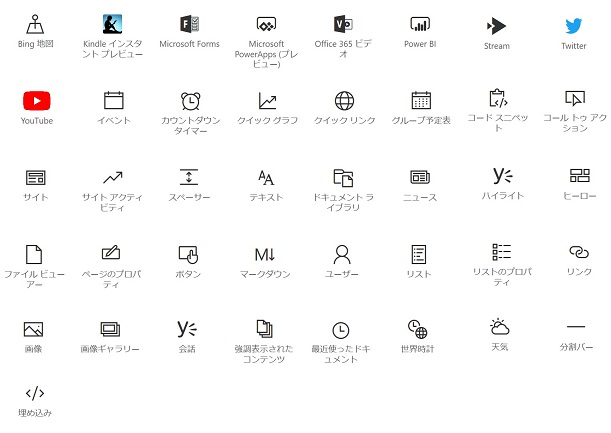Choose the マークダウン web part icon
This screenshot has width=611, height=433.
(x=265, y=254)
